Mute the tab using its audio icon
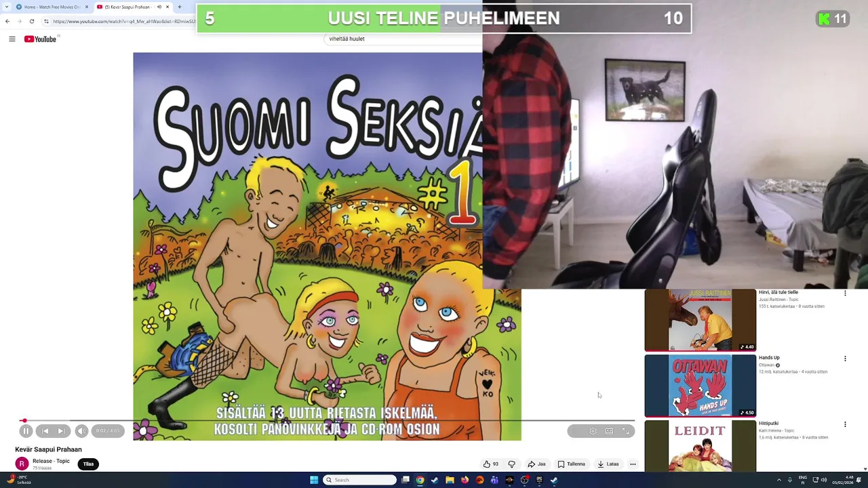Image resolution: width=868 pixels, height=488 pixels. [x=159, y=7]
